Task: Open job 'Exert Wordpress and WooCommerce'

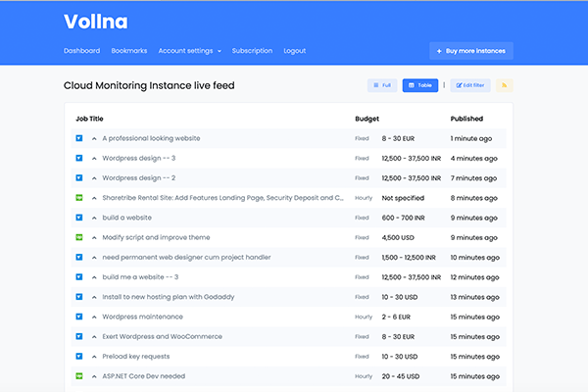Action: (162, 336)
